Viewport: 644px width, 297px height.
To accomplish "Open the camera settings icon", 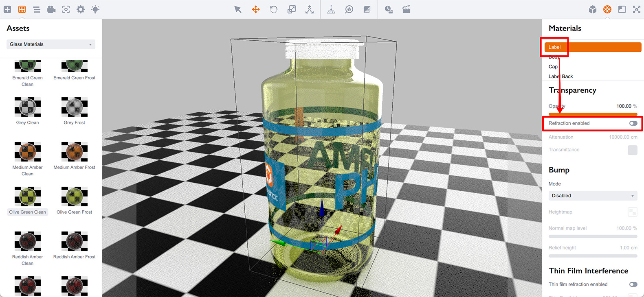I will 51,9.
